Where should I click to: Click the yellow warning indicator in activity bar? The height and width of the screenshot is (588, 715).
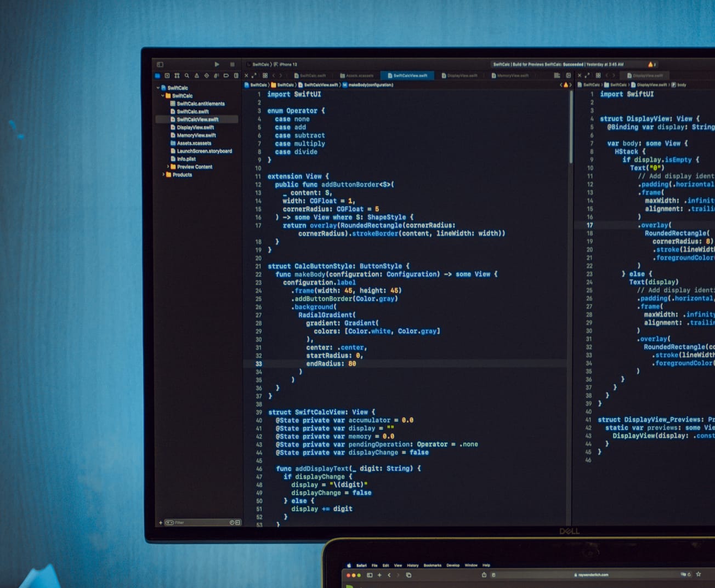pyautogui.click(x=651, y=65)
